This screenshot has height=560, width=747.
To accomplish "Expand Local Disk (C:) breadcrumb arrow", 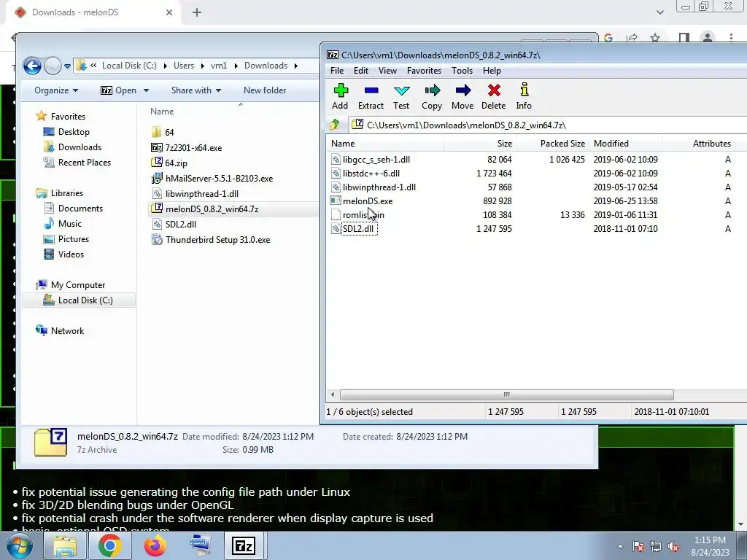I will click(x=166, y=66).
